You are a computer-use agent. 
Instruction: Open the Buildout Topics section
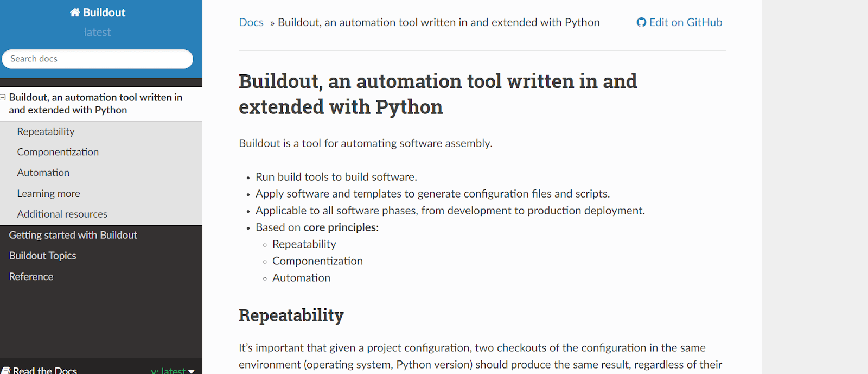point(42,256)
